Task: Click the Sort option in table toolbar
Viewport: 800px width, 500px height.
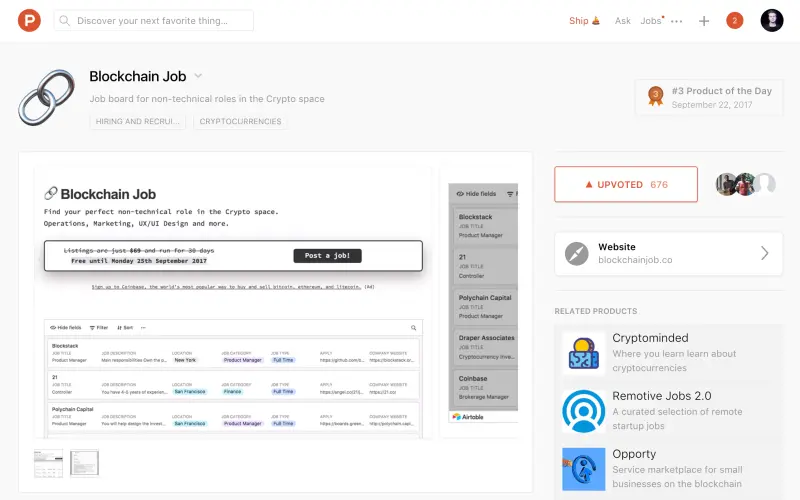Action: (125, 328)
